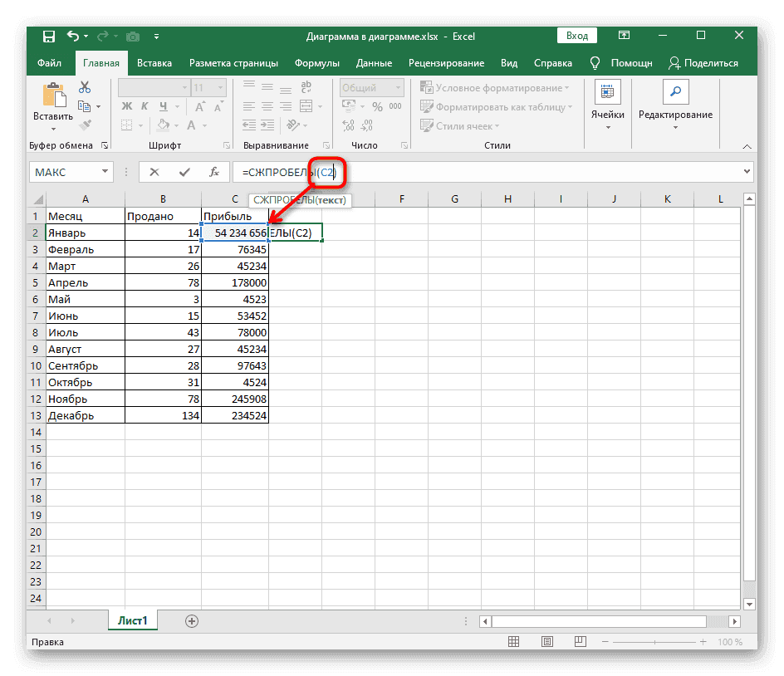Image resolution: width=784 pixels, height=676 pixels.
Task: Click the Поделиться share button
Action: coord(703,63)
